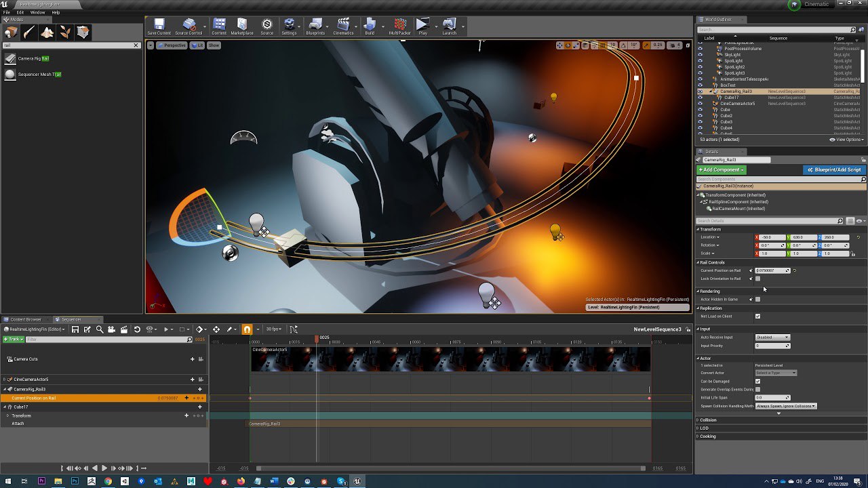This screenshot has width=868, height=488.
Task: Toggle visibility eye for CineCameraActor5 in outliner
Action: click(701, 104)
